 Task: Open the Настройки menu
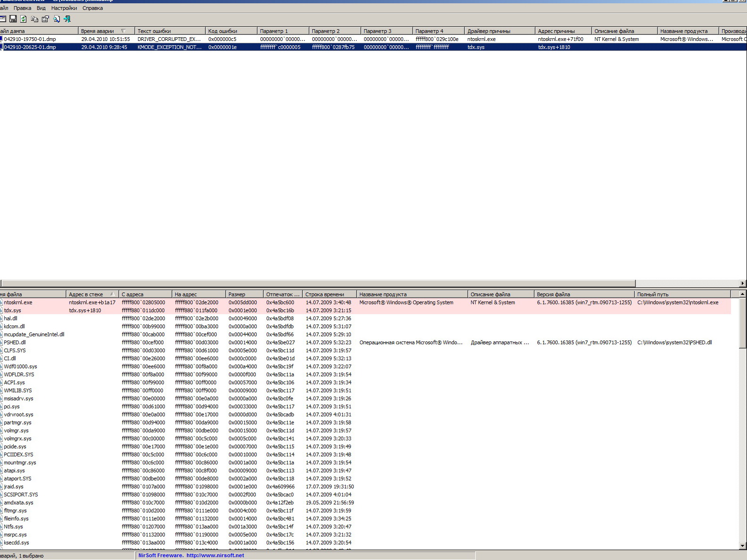(64, 8)
